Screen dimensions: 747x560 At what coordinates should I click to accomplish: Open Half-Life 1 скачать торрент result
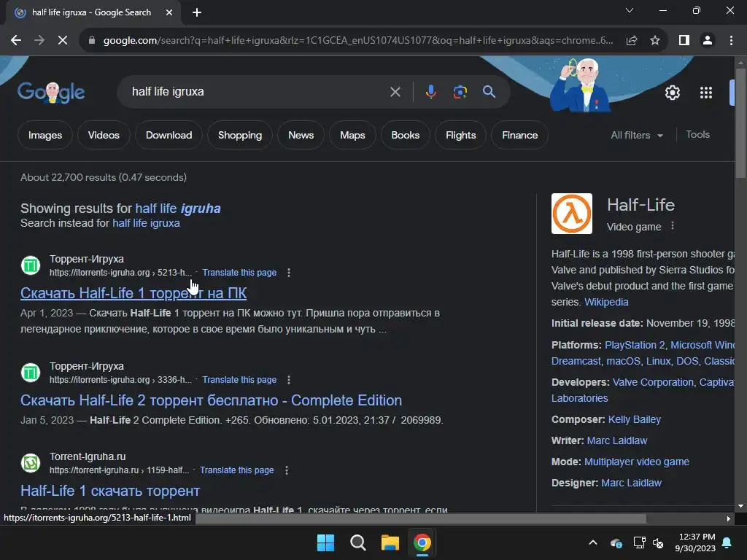(110, 491)
